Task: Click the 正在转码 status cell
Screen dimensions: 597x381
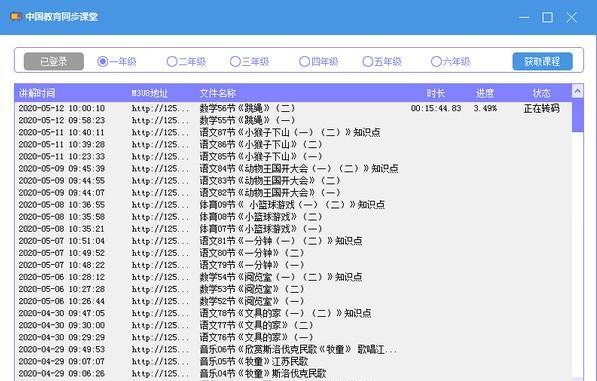Action: (x=541, y=108)
